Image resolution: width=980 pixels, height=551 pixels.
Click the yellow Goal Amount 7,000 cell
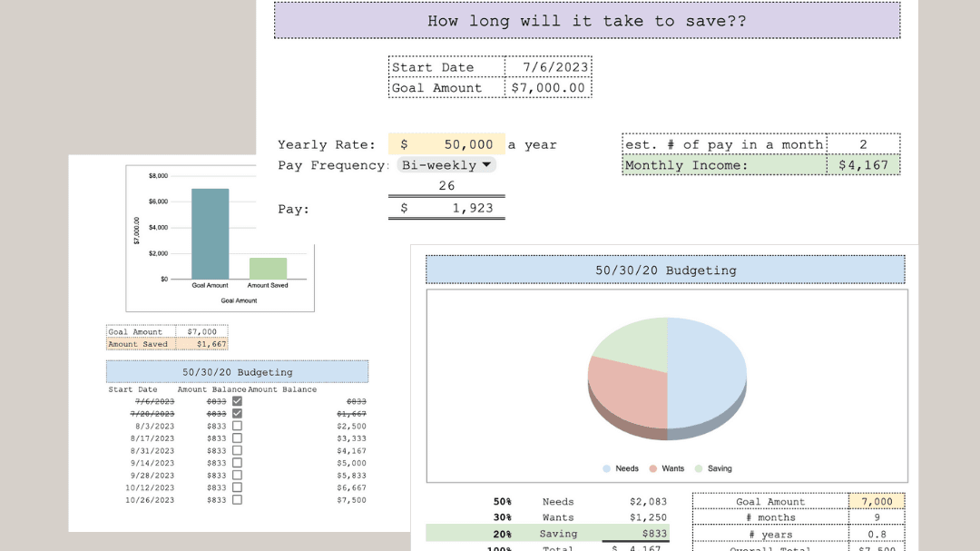(877, 502)
